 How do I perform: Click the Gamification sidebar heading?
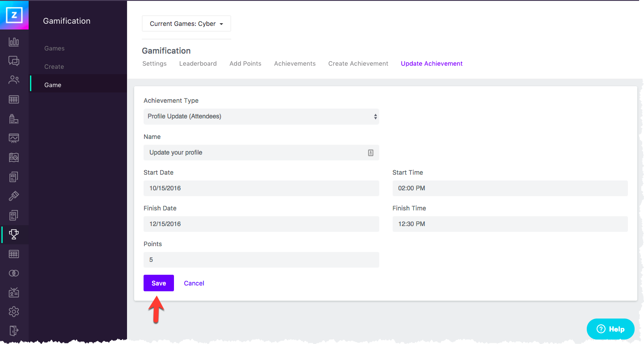pos(67,21)
